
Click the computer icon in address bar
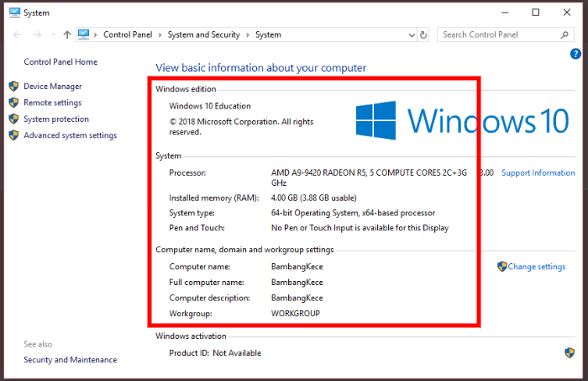point(84,34)
